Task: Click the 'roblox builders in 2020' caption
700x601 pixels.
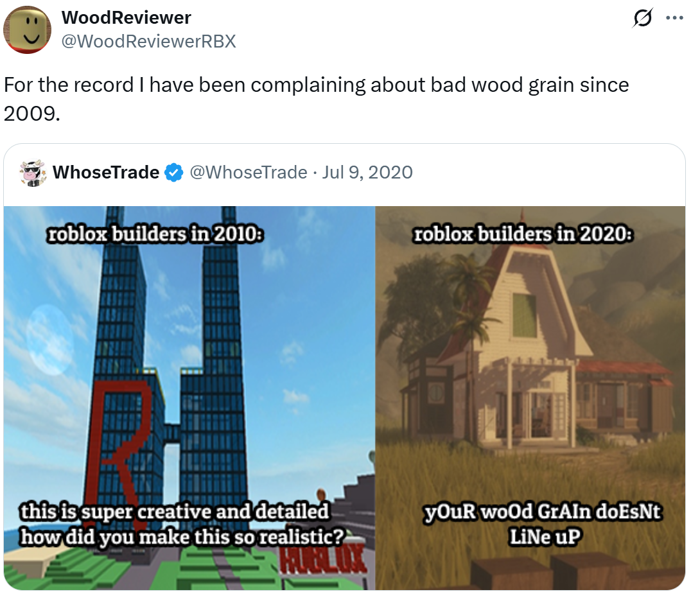Action: [523, 234]
